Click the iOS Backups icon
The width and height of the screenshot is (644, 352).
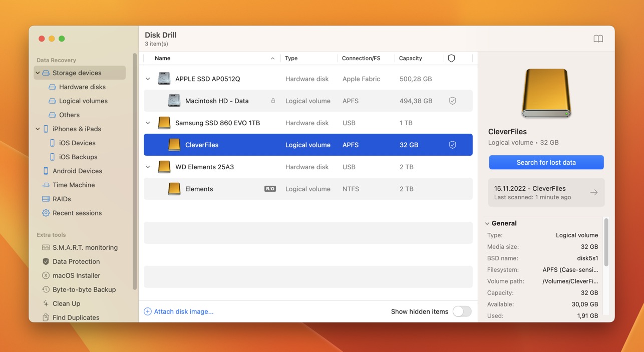click(x=52, y=157)
